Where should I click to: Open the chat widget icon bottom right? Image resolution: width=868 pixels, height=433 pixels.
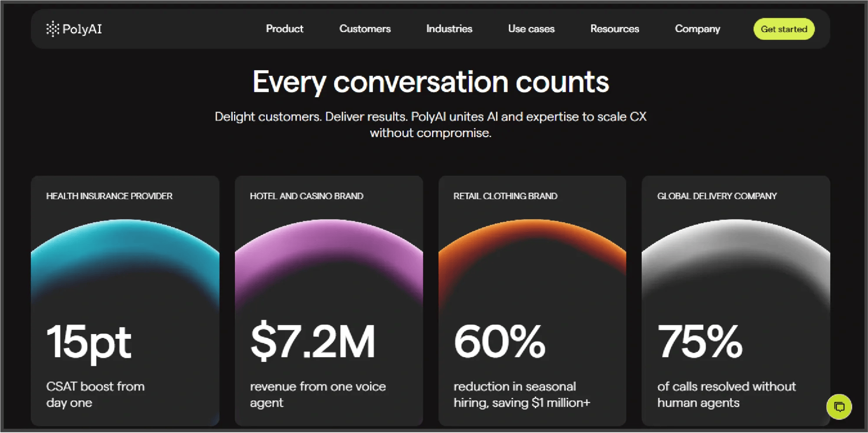pos(839,407)
